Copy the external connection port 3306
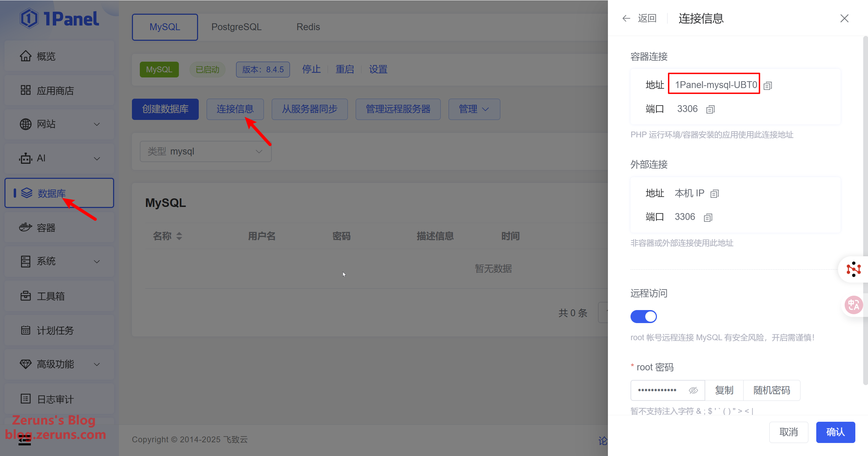 (708, 218)
